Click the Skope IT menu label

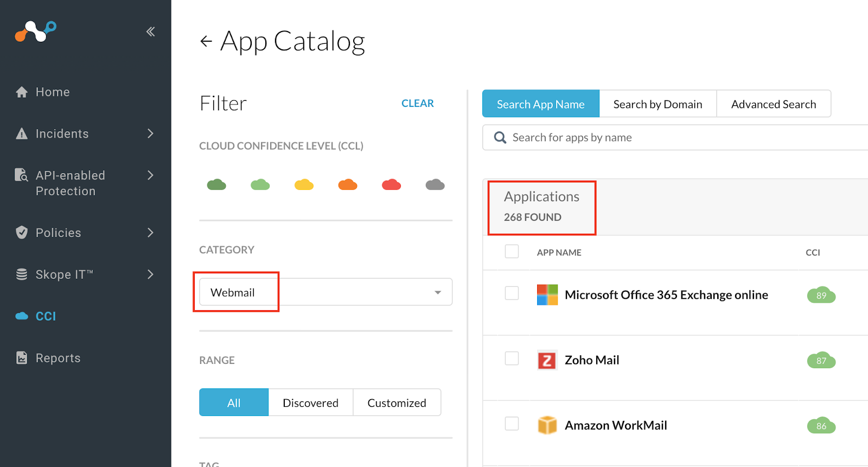pos(65,274)
